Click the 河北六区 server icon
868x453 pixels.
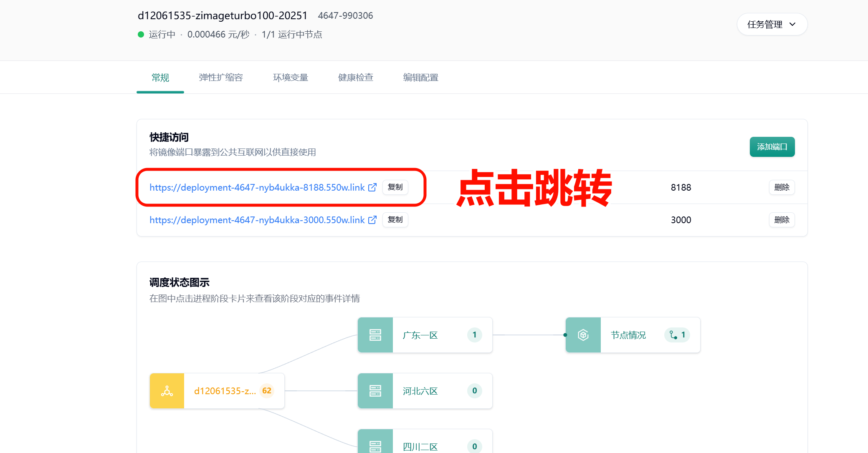point(375,391)
